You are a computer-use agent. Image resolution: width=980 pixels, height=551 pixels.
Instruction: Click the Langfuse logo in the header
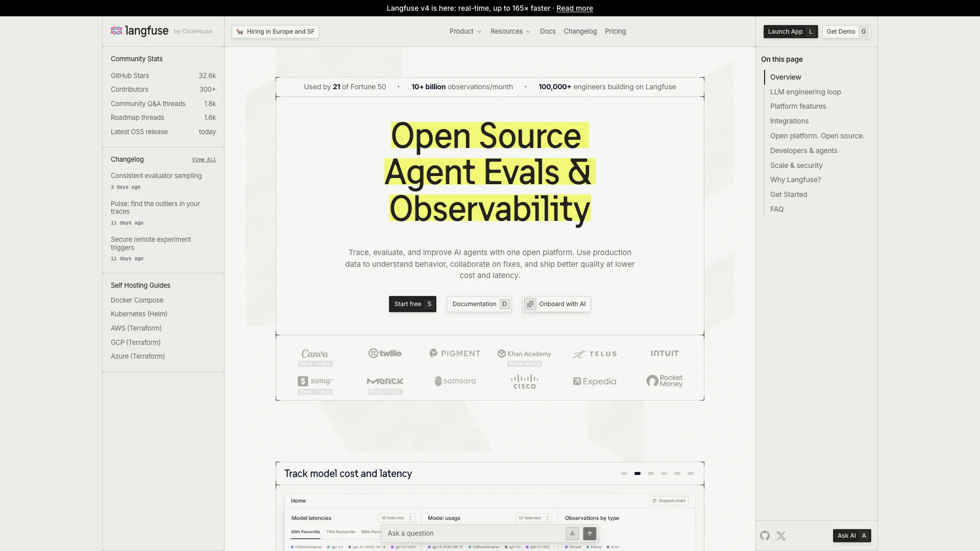pyautogui.click(x=139, y=31)
